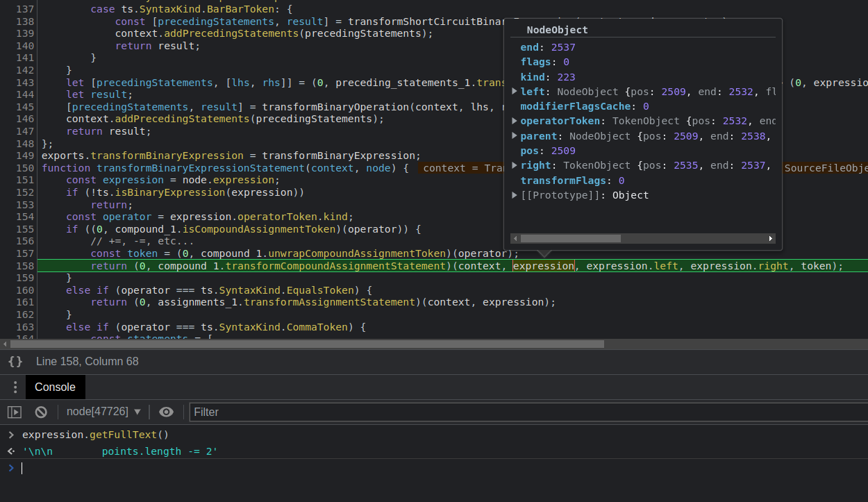This screenshot has height=502, width=868.
Task: Click the '// +=, -=, etc...' comment
Action: [x=142, y=242]
